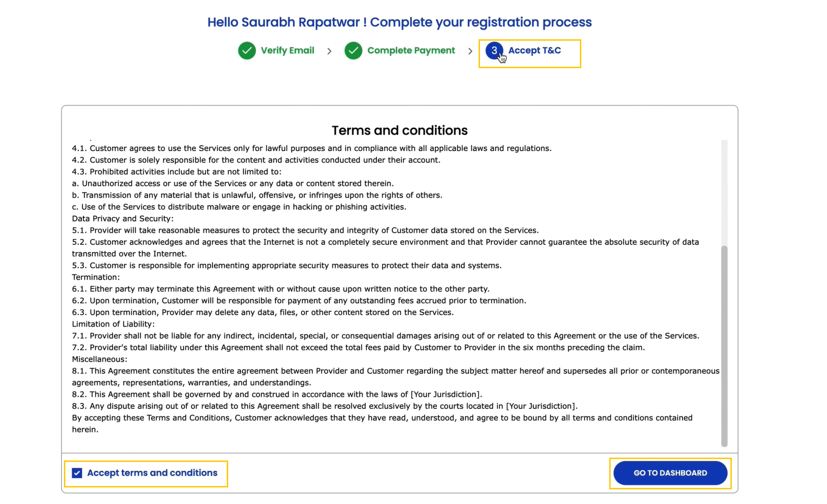Image resolution: width=827 pixels, height=504 pixels.
Task: Click the arrow between Verify Email and Complete Payment
Action: [329, 51]
